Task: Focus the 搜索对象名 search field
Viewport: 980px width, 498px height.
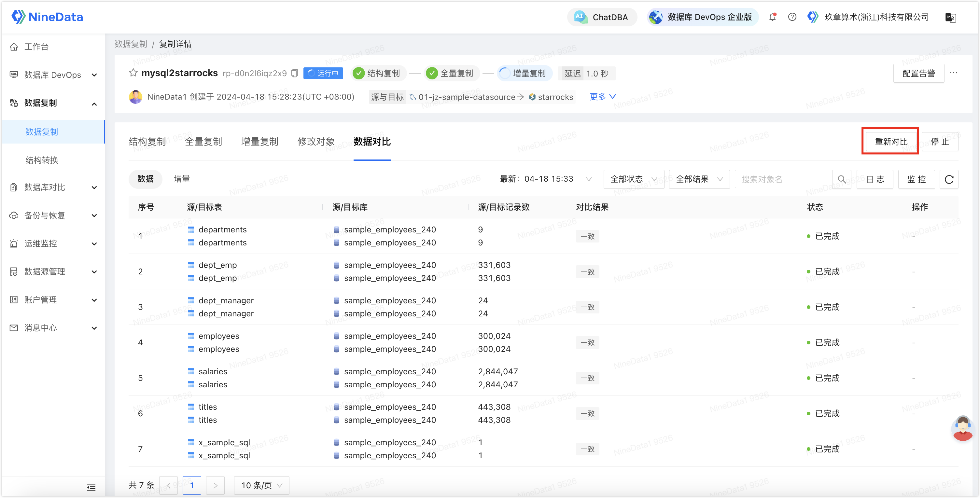Action: tap(784, 179)
